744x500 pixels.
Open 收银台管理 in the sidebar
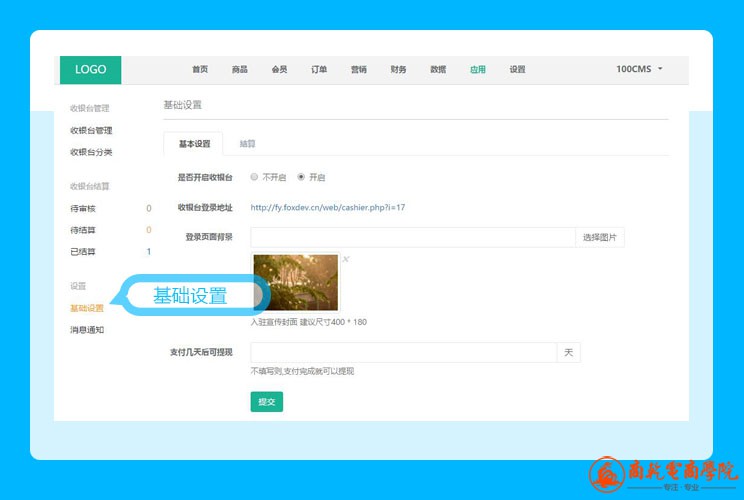pyautogui.click(x=91, y=130)
